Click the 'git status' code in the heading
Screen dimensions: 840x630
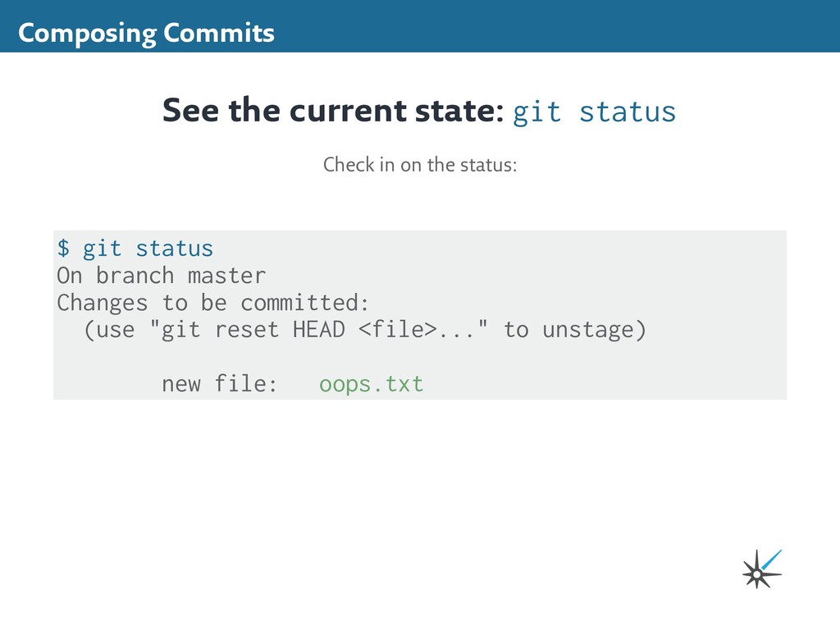[594, 112]
